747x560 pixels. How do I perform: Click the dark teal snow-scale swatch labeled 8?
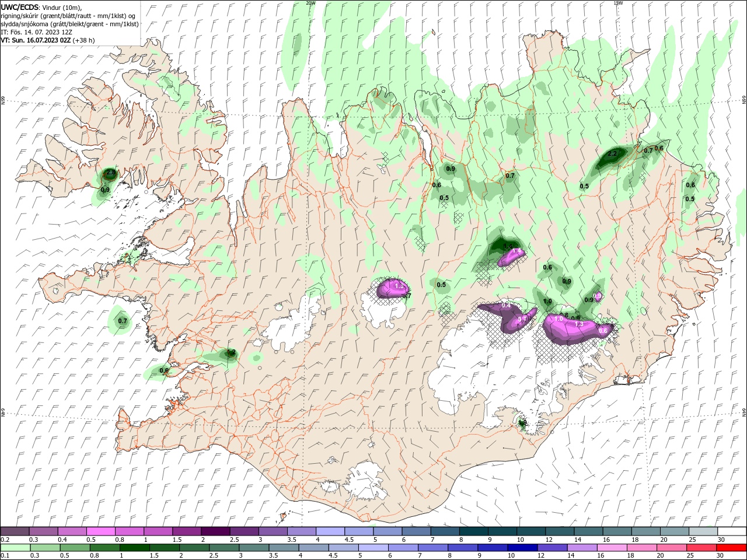click(473, 531)
